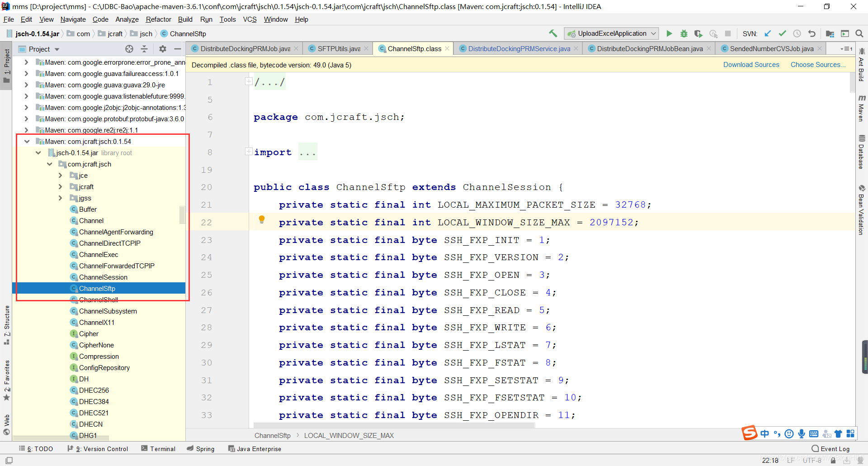
Task: Expand Maven: com.google.guava:guava:29.0-jre node
Action: [x=26, y=85]
